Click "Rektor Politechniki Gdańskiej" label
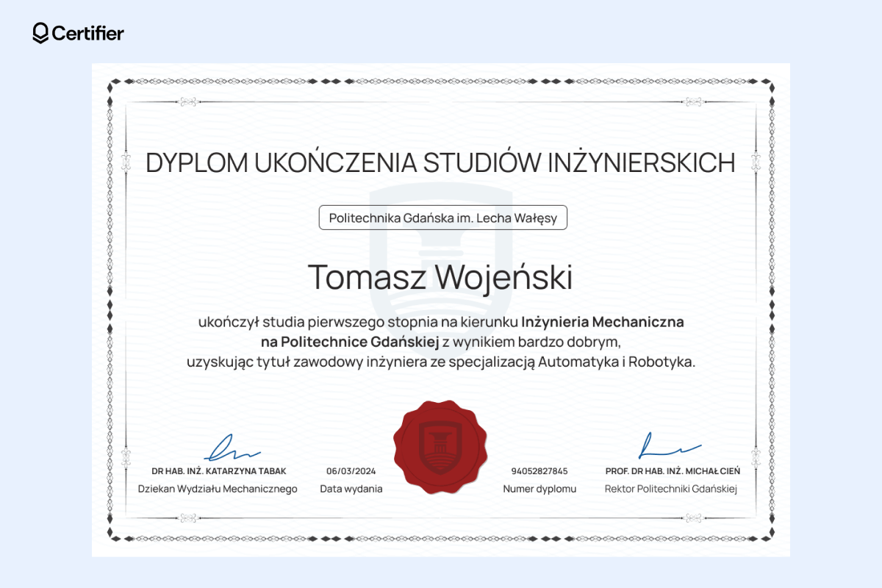Screen dimensions: 882x588 tap(670, 489)
